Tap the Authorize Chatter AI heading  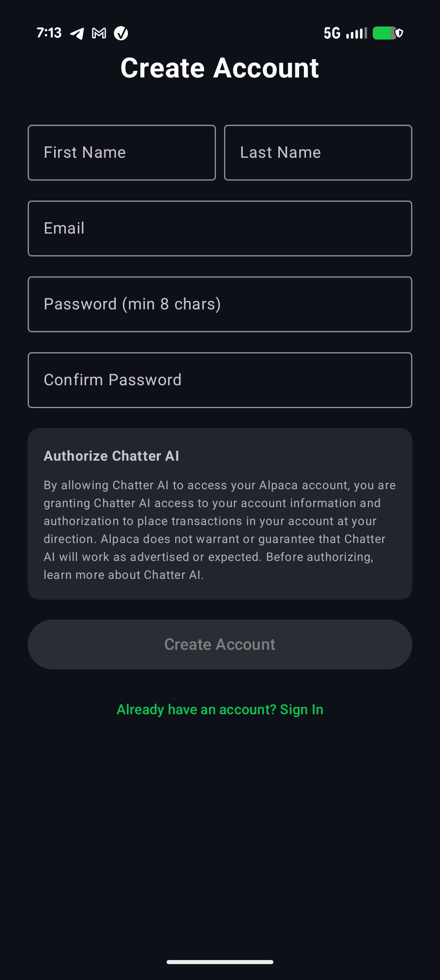click(x=111, y=456)
